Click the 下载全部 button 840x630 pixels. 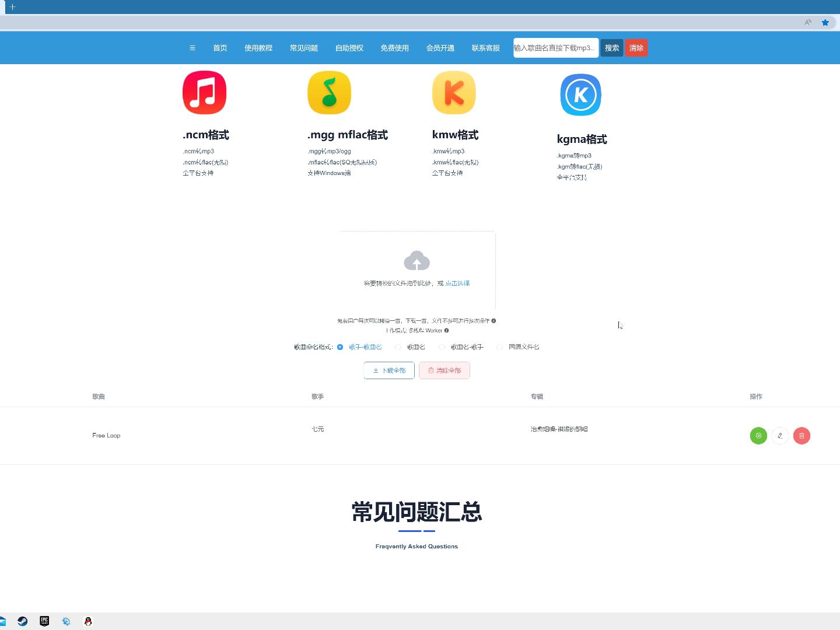tap(389, 370)
